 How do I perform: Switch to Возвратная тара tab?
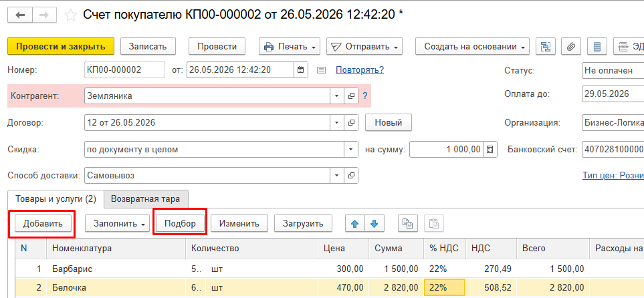coord(146,200)
